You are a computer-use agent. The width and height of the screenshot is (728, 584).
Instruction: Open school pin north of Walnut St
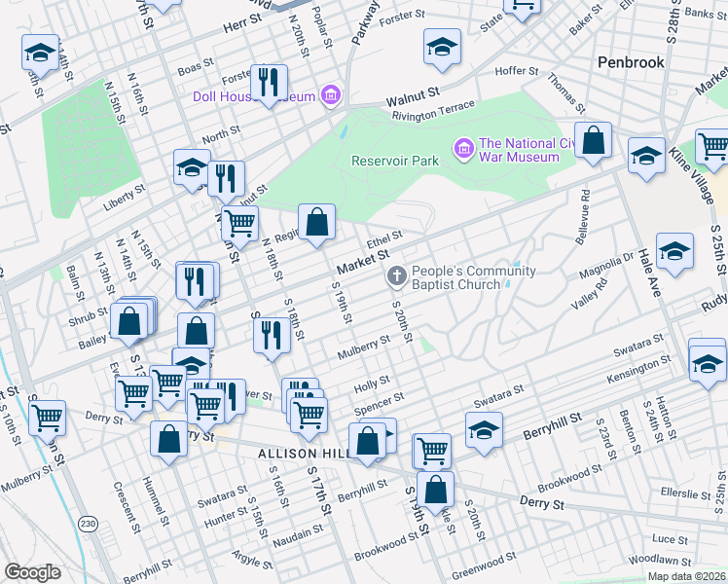pos(443,51)
